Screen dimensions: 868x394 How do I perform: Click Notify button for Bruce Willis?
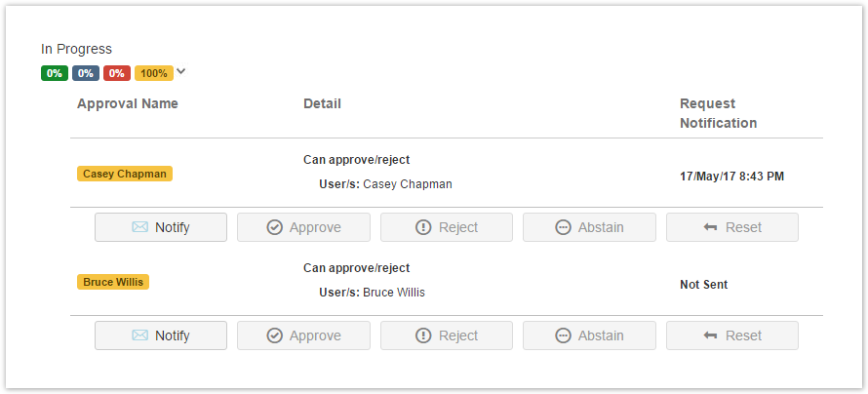(161, 335)
